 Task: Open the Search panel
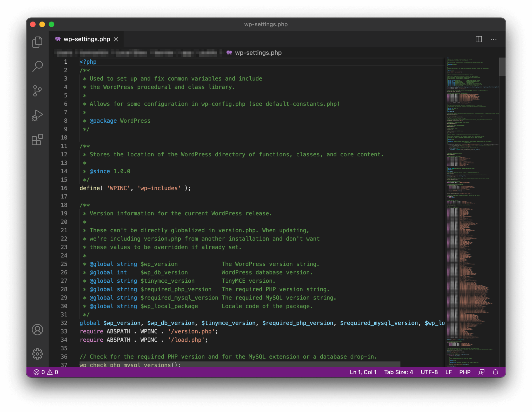[37, 66]
